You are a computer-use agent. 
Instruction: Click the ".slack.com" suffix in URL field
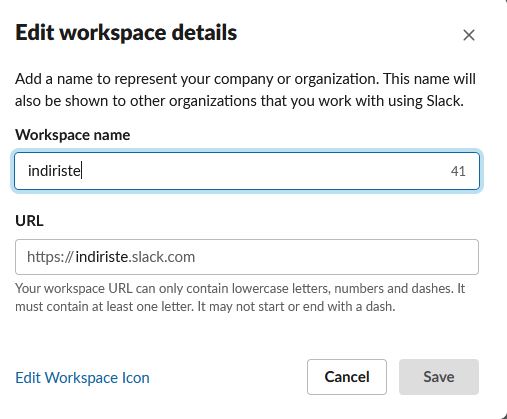pos(162,257)
